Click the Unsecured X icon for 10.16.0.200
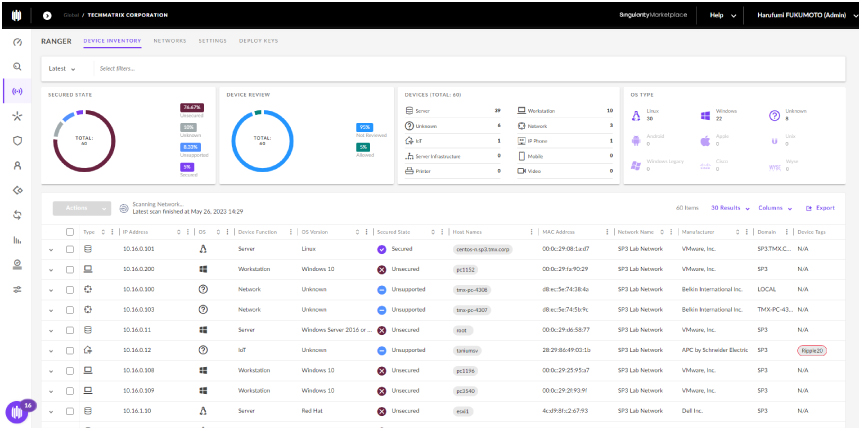 (x=382, y=269)
